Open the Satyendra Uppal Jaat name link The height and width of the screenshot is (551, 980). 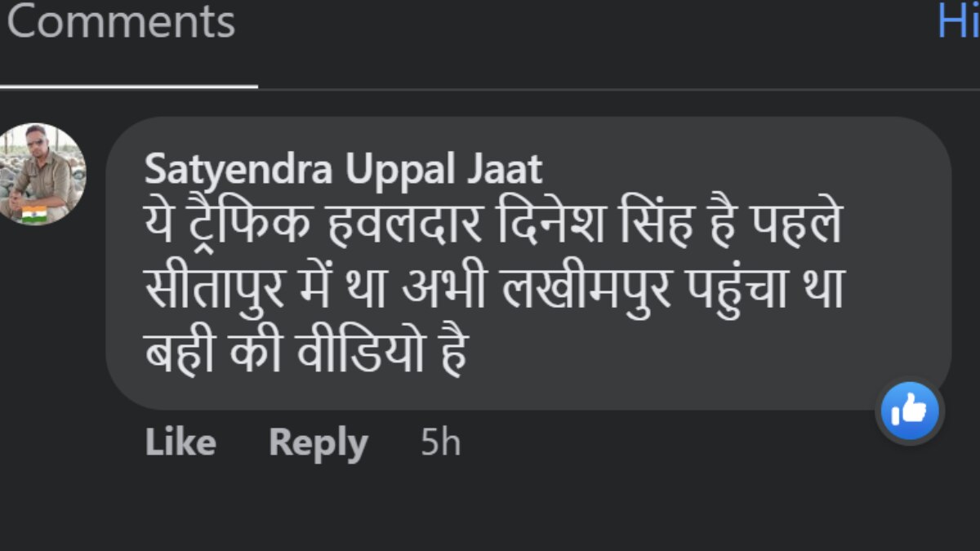tap(343, 170)
